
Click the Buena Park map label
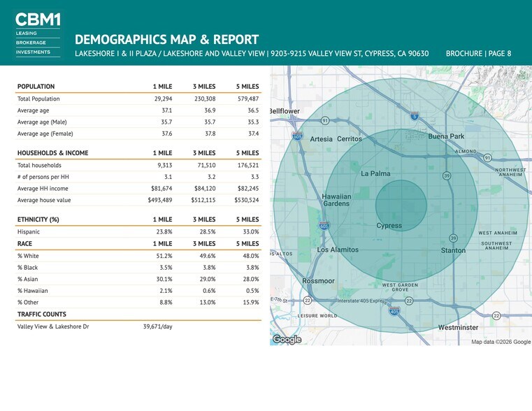446,136
